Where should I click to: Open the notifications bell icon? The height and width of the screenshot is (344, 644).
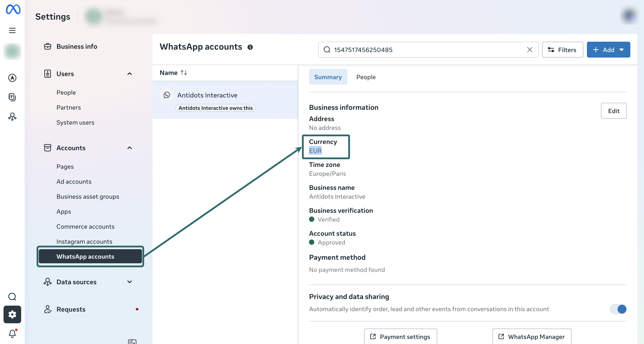pos(12,333)
